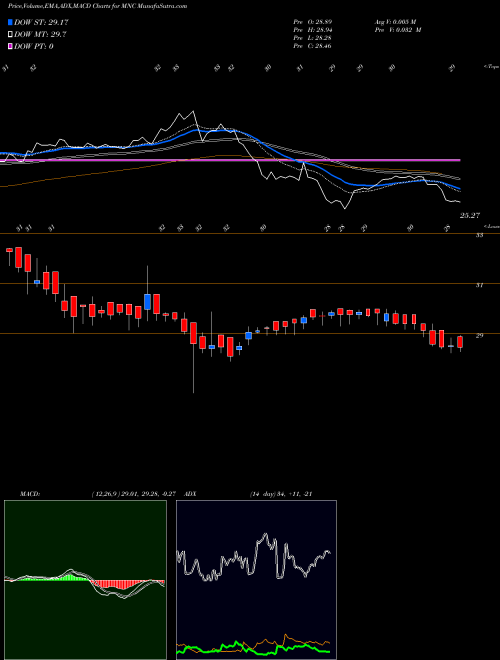Viewport: 500px width, 660px height.
Task: Select the 'Pre L: 28.28' value
Action: pos(313,38)
